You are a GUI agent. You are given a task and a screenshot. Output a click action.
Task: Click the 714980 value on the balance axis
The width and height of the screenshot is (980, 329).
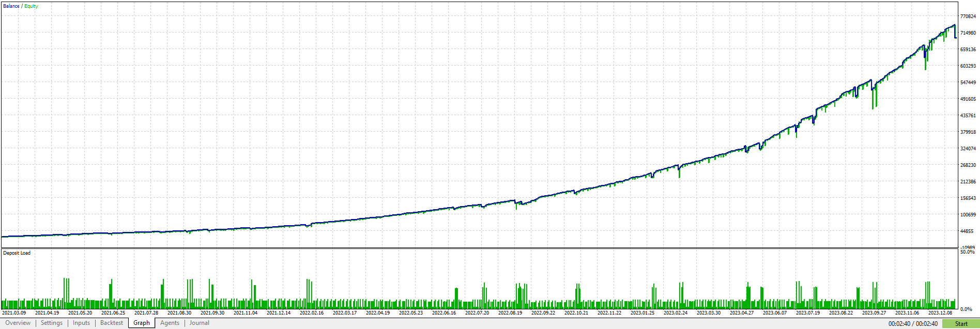[968, 33]
